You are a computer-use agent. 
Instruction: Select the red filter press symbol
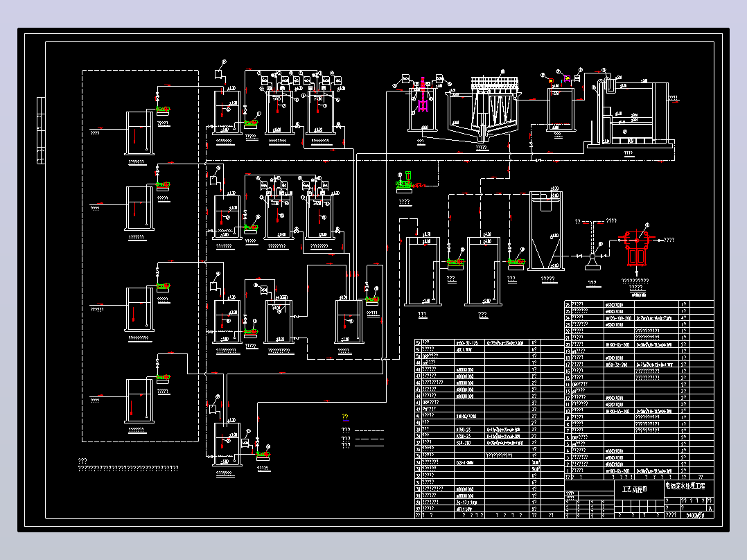pyautogui.click(x=636, y=247)
